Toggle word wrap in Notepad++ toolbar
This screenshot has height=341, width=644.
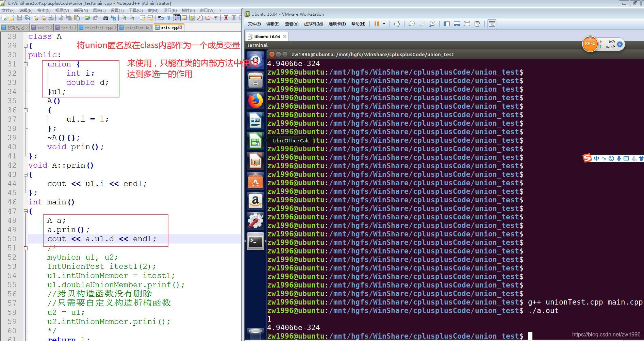click(x=161, y=18)
